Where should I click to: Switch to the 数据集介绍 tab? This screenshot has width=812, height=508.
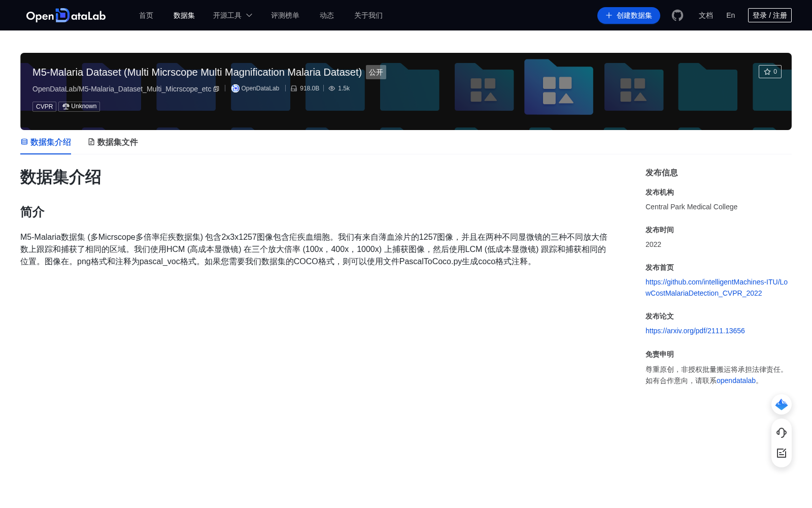click(x=46, y=142)
